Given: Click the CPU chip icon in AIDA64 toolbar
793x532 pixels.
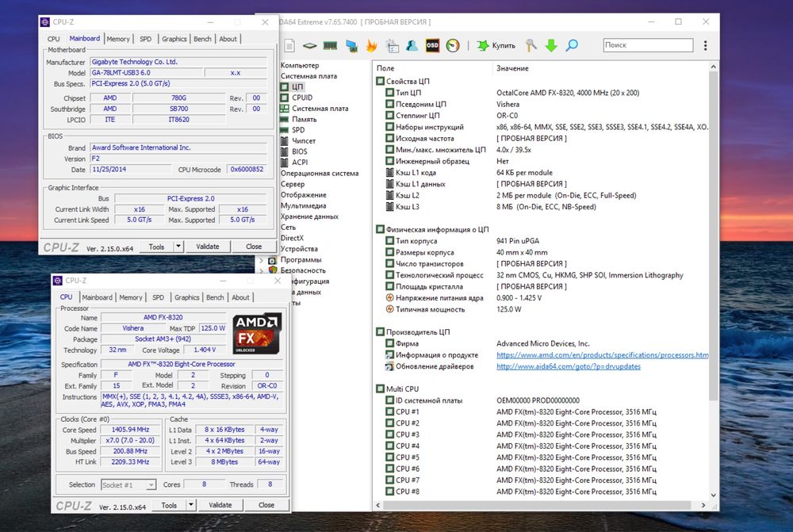Looking at the screenshot, I should (x=309, y=45).
